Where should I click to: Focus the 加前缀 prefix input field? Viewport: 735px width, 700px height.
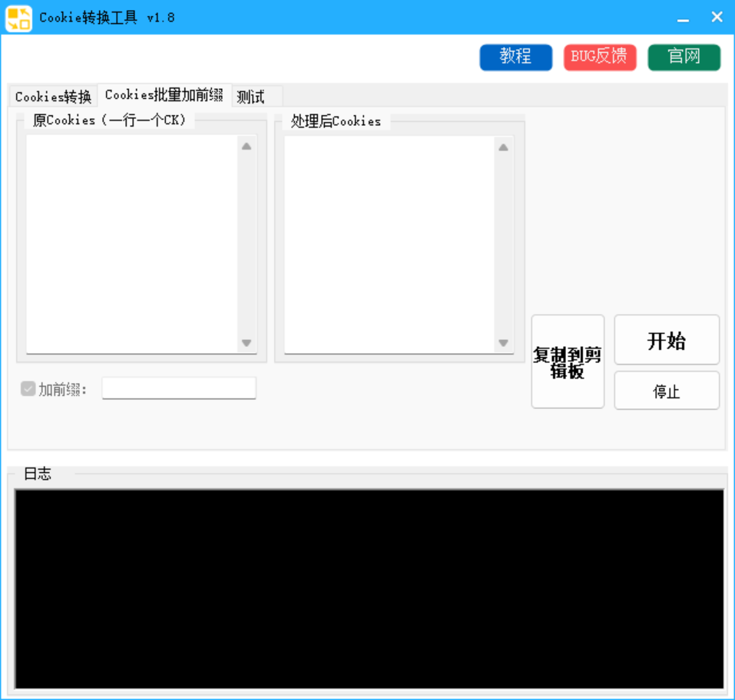(179, 388)
